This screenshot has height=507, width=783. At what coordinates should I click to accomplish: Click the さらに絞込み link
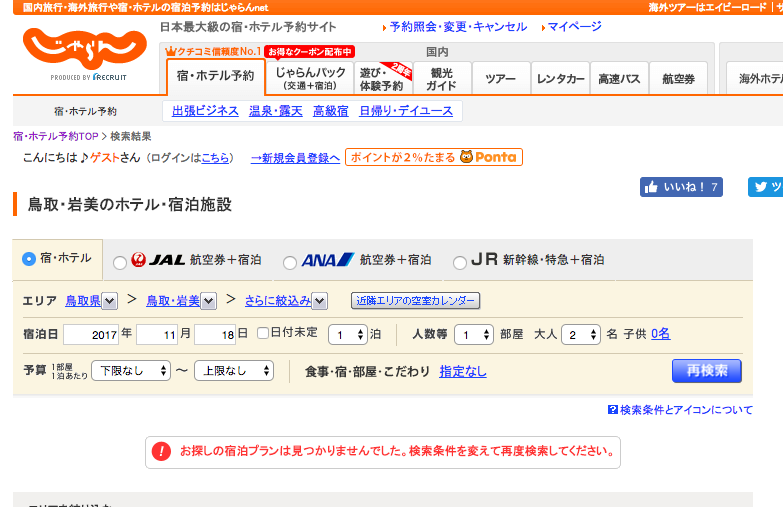pyautogui.click(x=278, y=301)
